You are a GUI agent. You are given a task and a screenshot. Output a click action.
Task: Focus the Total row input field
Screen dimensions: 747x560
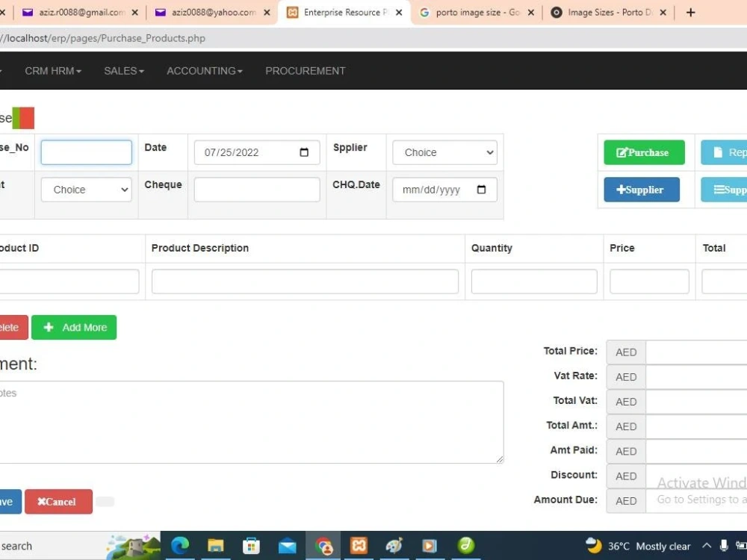click(724, 281)
